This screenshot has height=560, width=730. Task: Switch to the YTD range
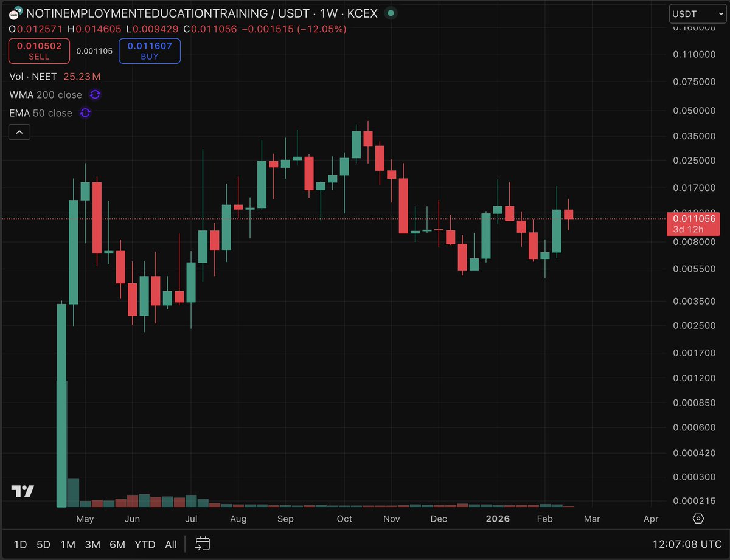tap(145, 545)
